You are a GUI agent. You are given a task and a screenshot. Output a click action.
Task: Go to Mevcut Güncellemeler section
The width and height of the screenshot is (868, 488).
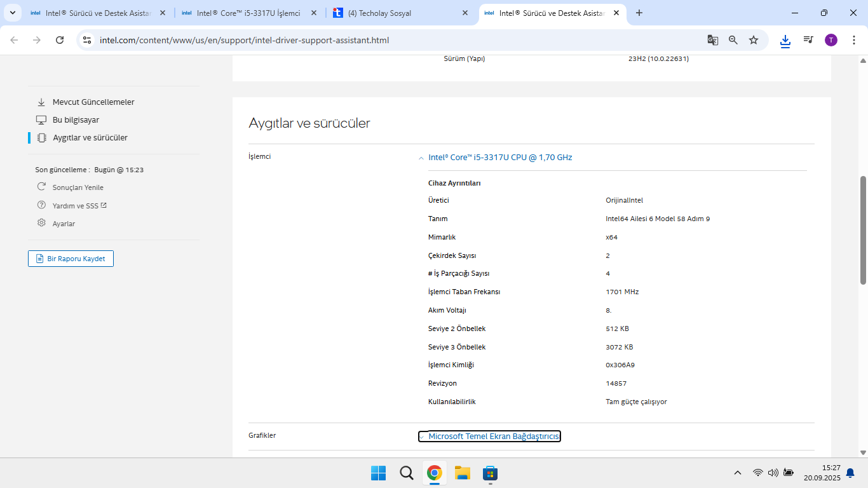point(93,102)
